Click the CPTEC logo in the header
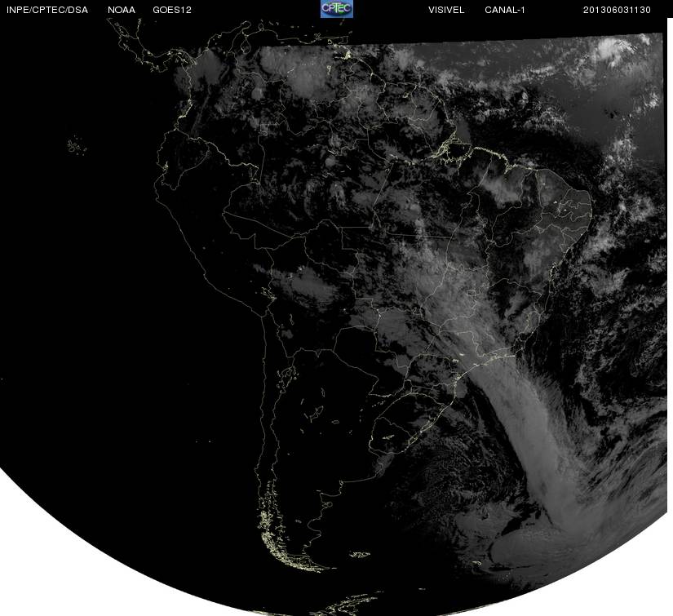Screen dimensions: 673x616 coord(337,9)
